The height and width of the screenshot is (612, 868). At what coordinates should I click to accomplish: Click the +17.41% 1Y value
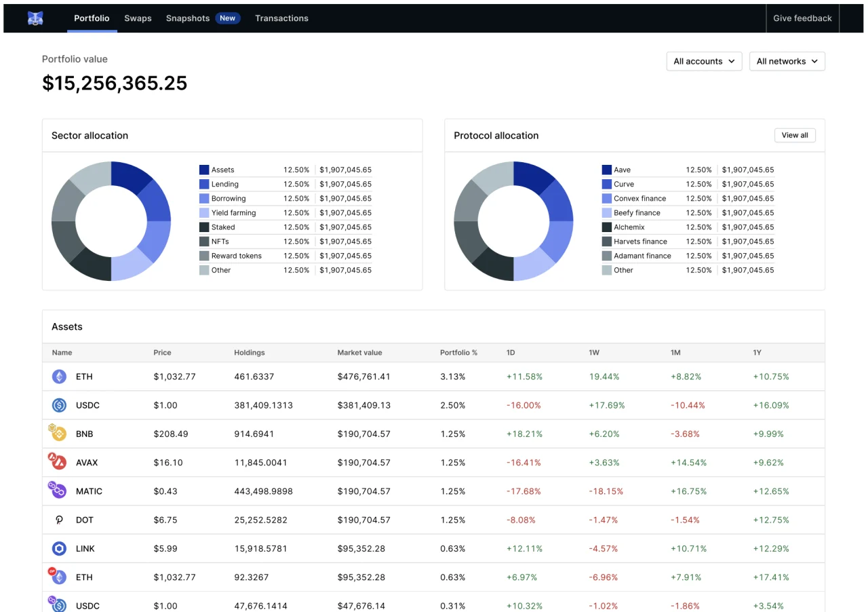coord(771,577)
